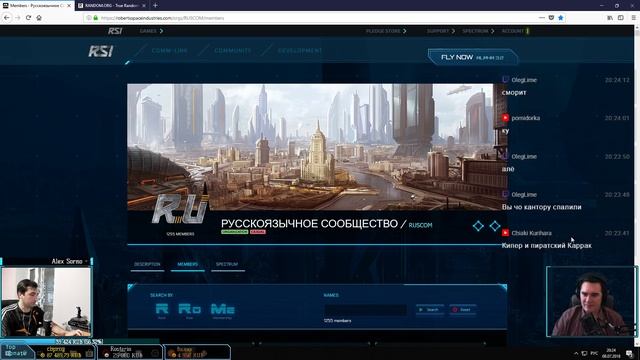This screenshot has width=640, height=360.
Task: Click the РУС language indicator
Action: [594, 353]
